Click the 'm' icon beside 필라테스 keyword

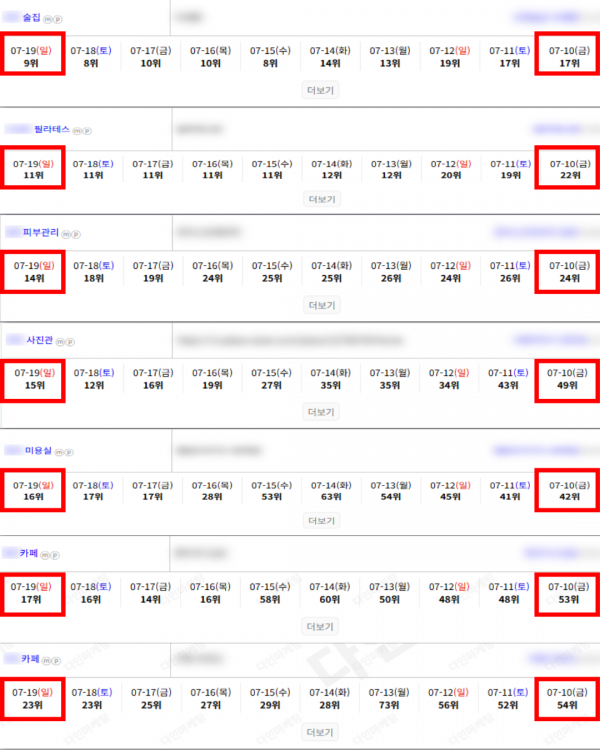[77, 131]
